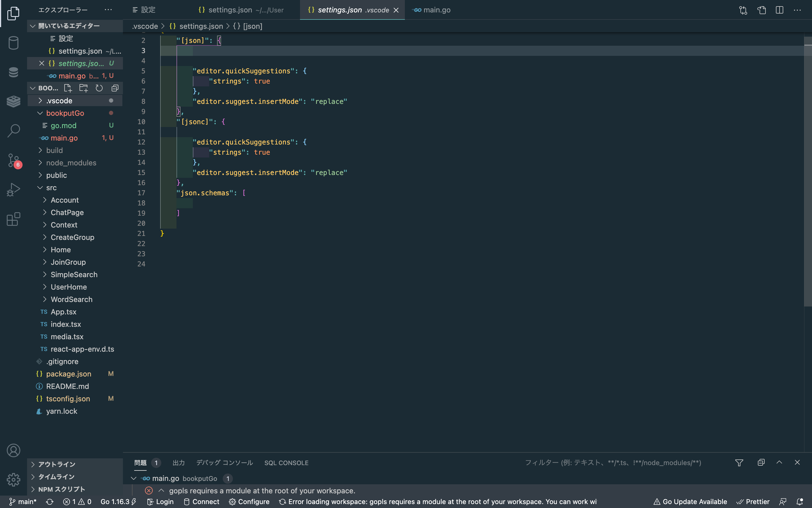Click Configure in the status bar

[x=249, y=502]
